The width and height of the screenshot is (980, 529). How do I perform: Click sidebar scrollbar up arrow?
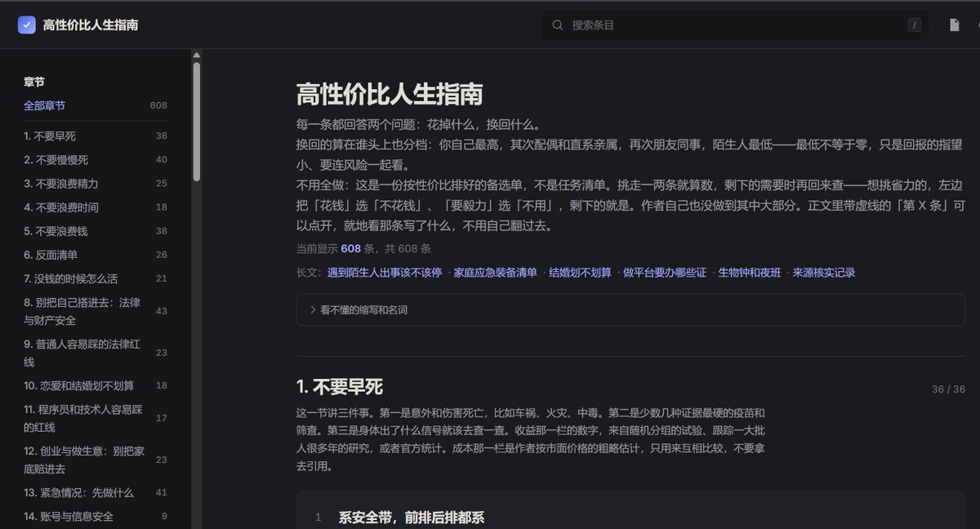tap(197, 55)
